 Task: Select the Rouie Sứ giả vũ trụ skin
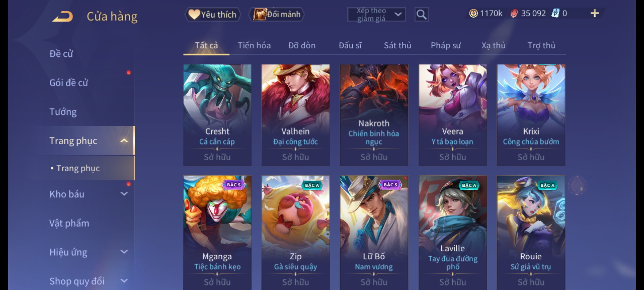(x=531, y=233)
